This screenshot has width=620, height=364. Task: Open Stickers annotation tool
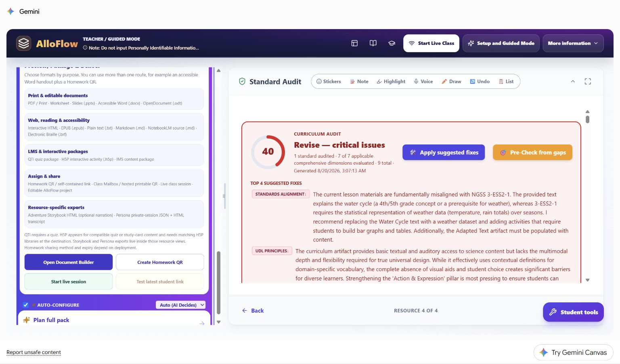click(x=329, y=82)
